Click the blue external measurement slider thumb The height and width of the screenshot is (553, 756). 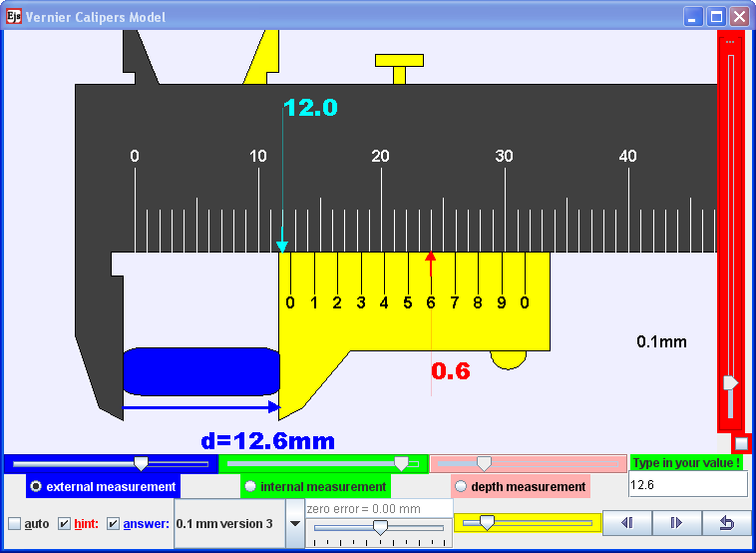[141, 464]
